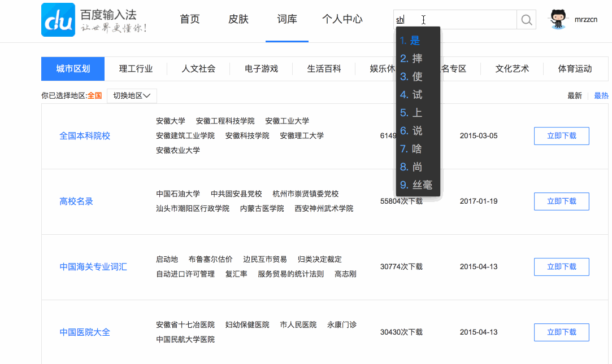
Task: Download 中国医院大全 with 立即下载
Action: (561, 332)
